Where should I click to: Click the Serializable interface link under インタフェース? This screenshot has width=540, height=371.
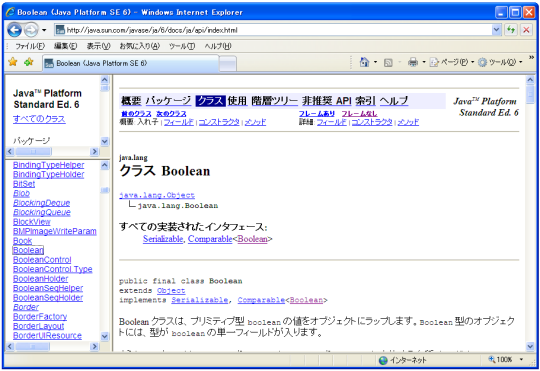163,239
